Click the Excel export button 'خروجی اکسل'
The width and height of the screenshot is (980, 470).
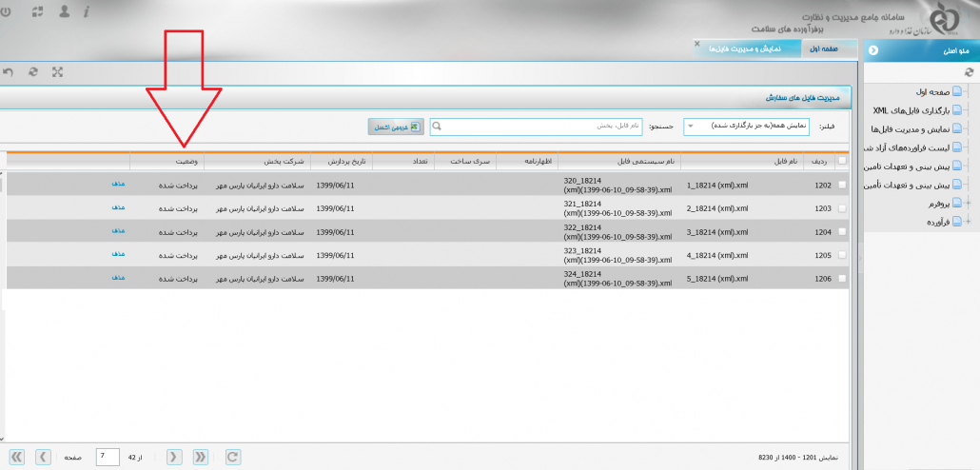tap(397, 126)
